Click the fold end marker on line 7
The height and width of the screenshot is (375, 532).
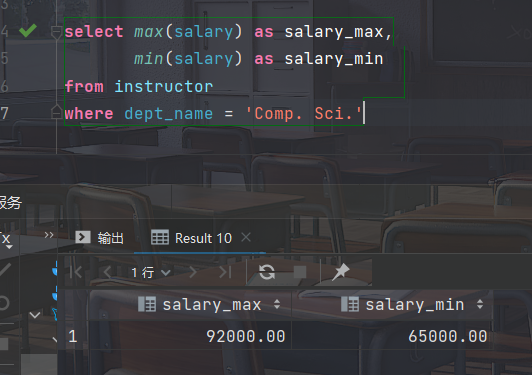pyautogui.click(x=56, y=112)
